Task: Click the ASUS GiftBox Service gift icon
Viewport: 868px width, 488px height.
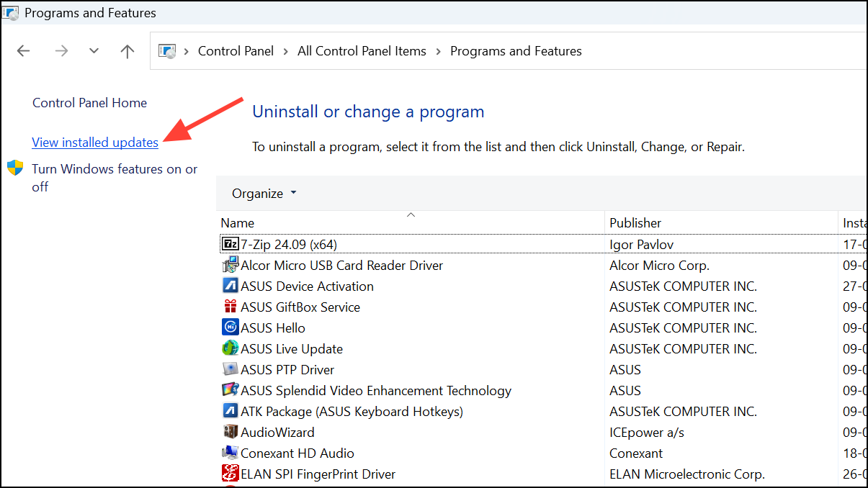Action: (230, 307)
